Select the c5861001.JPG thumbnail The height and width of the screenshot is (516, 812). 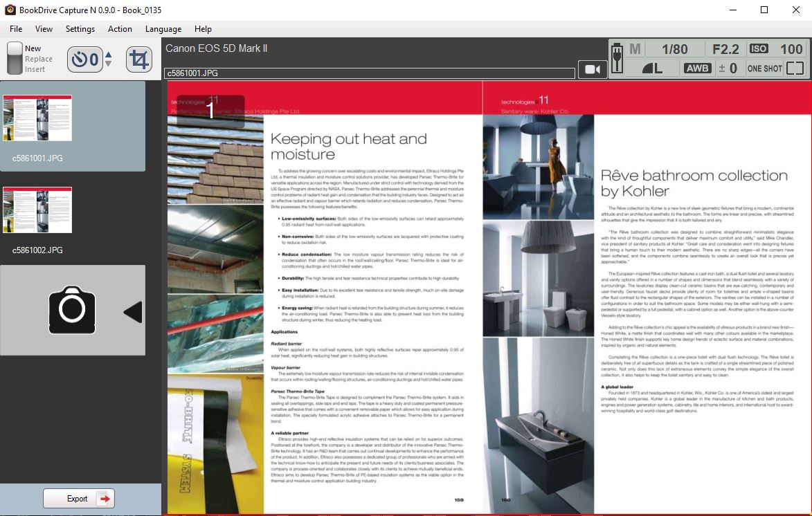pyautogui.click(x=37, y=118)
